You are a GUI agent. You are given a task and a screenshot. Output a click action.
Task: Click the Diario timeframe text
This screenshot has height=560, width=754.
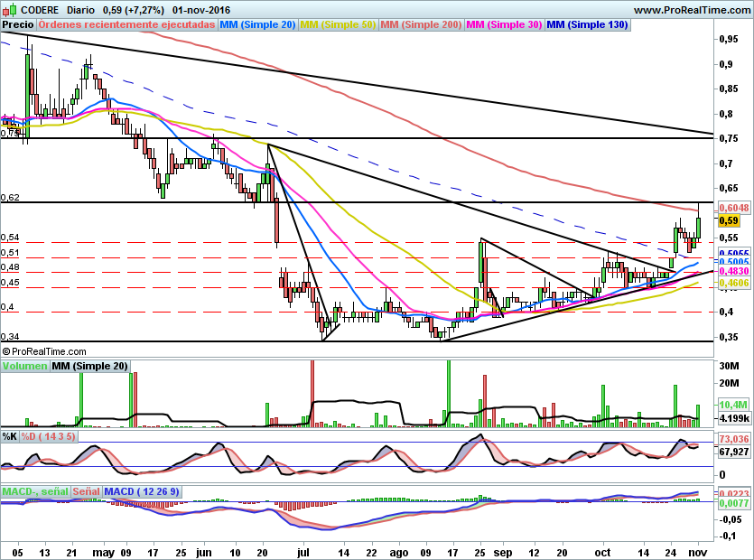click(80, 10)
